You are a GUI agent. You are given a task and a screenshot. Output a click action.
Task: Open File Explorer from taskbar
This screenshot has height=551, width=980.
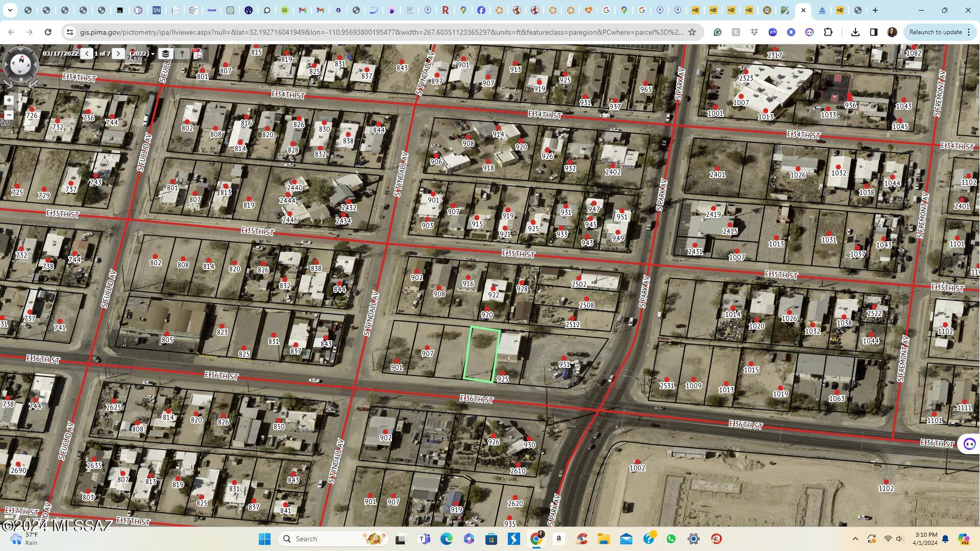[604, 539]
